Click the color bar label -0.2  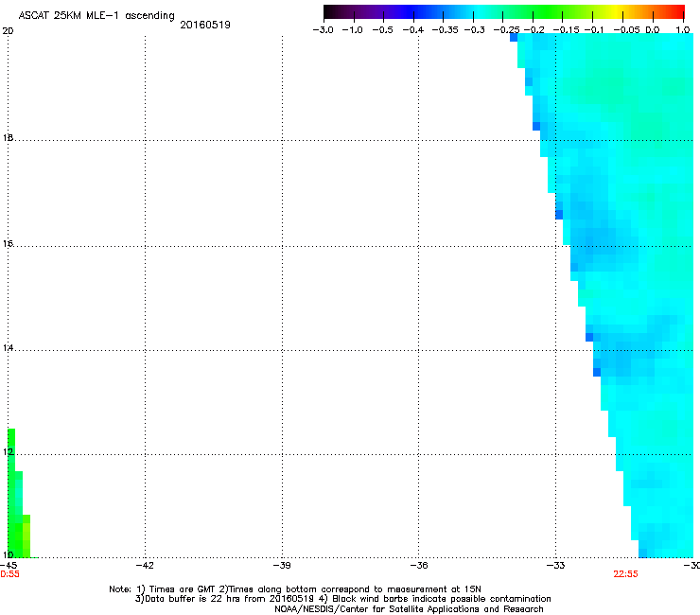coord(534,30)
